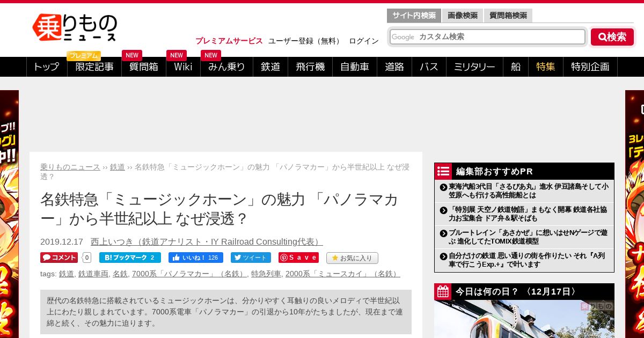This screenshot has height=338, width=644.
Task: Open 質問箱 in the navigation bar
Action: coord(144,67)
